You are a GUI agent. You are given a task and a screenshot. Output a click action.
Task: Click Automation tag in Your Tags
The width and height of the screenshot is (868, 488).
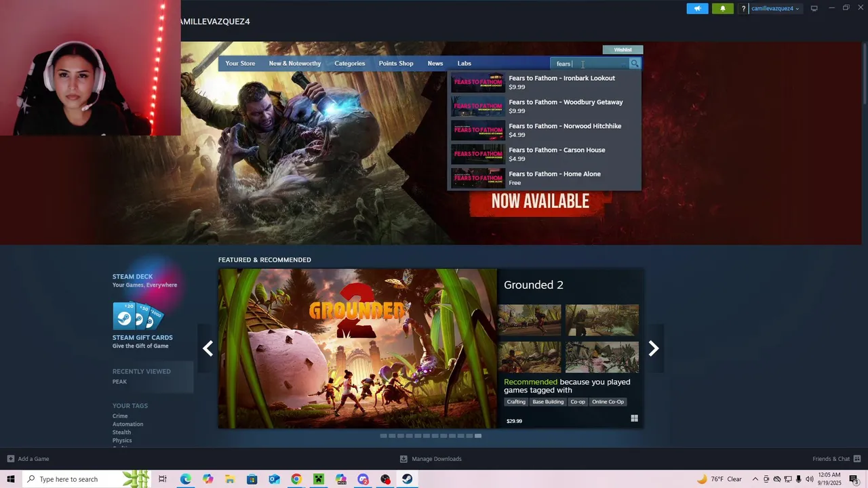127,424
